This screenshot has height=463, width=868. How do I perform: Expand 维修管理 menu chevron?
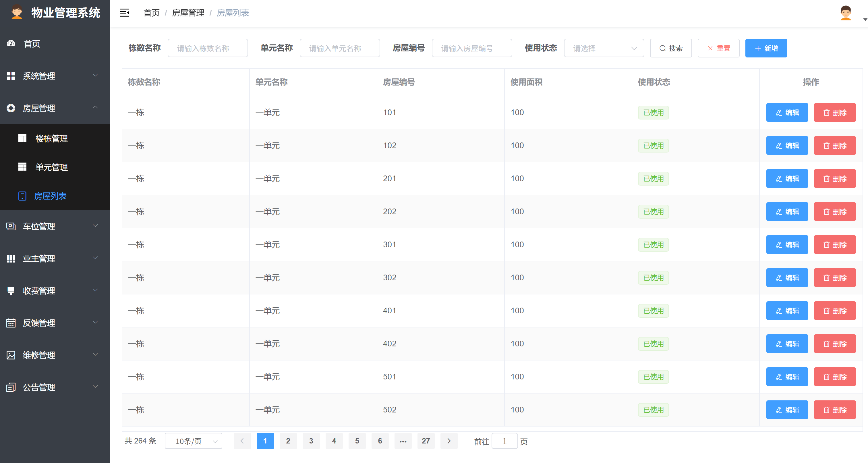pos(95,354)
